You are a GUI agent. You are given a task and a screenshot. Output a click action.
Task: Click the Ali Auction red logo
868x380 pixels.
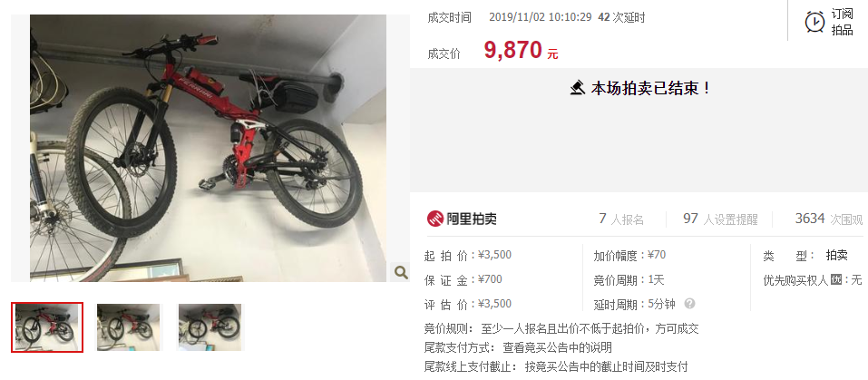coord(435,219)
